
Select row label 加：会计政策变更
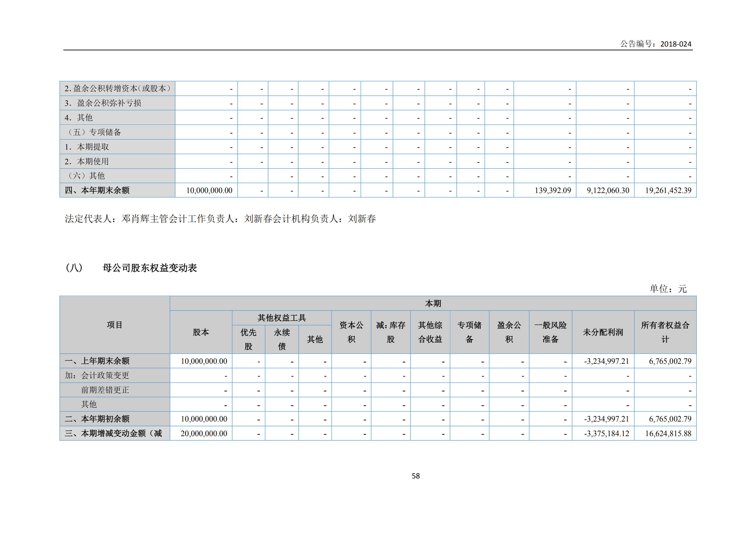point(97,375)
